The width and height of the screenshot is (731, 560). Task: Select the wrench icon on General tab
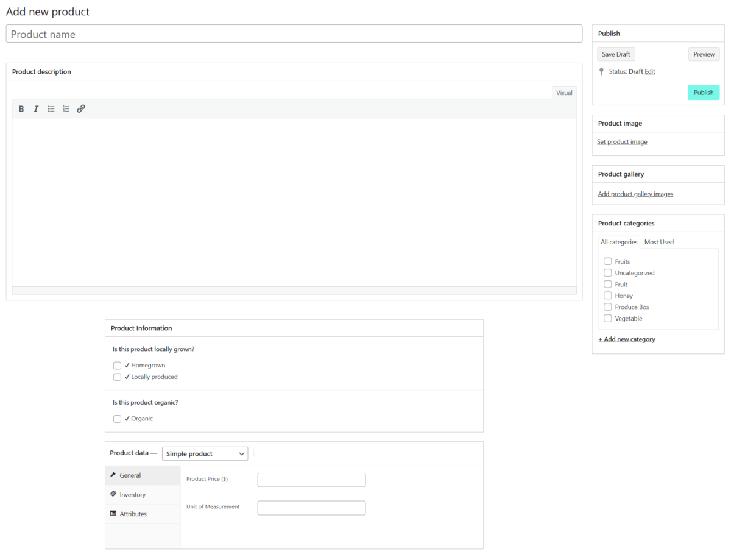pyautogui.click(x=114, y=475)
